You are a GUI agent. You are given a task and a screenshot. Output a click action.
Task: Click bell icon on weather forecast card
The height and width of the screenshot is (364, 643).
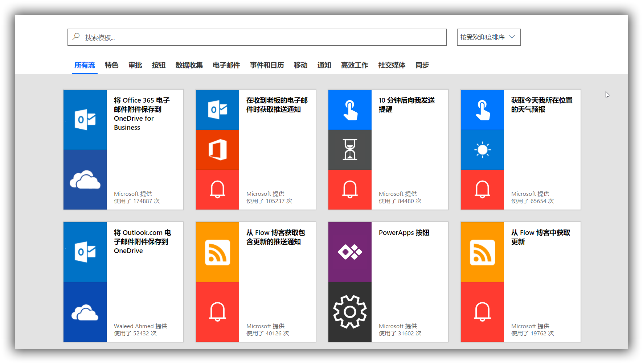(x=482, y=190)
